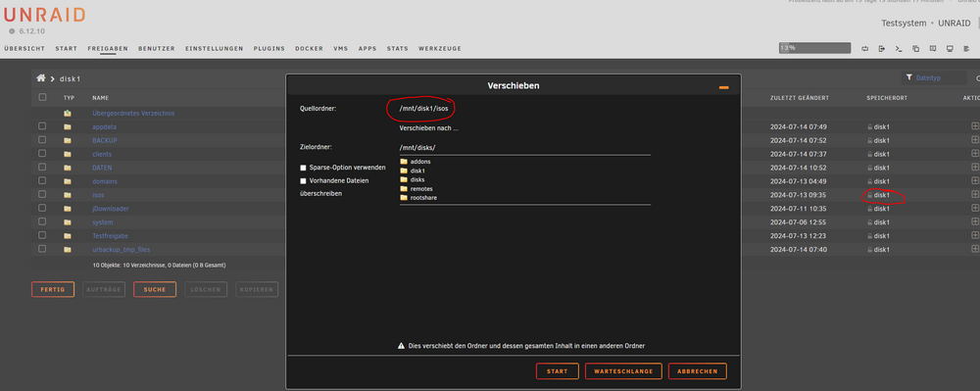Click the monitor info icon in header
Image resolution: width=980 pixels, height=391 pixels.
[x=950, y=48]
